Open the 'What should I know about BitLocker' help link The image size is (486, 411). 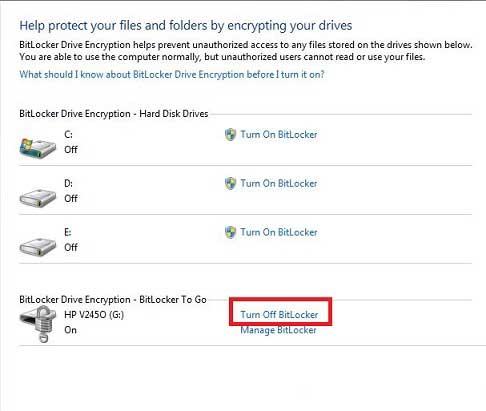[x=172, y=74]
